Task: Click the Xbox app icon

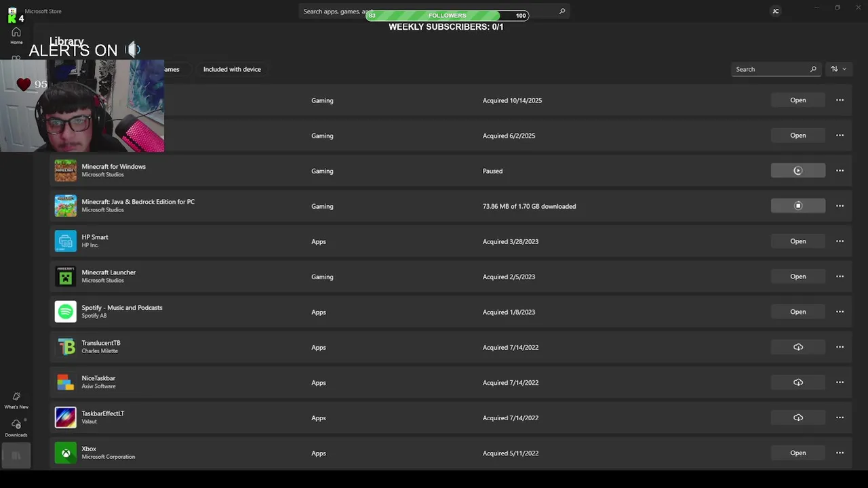Action: (x=66, y=453)
